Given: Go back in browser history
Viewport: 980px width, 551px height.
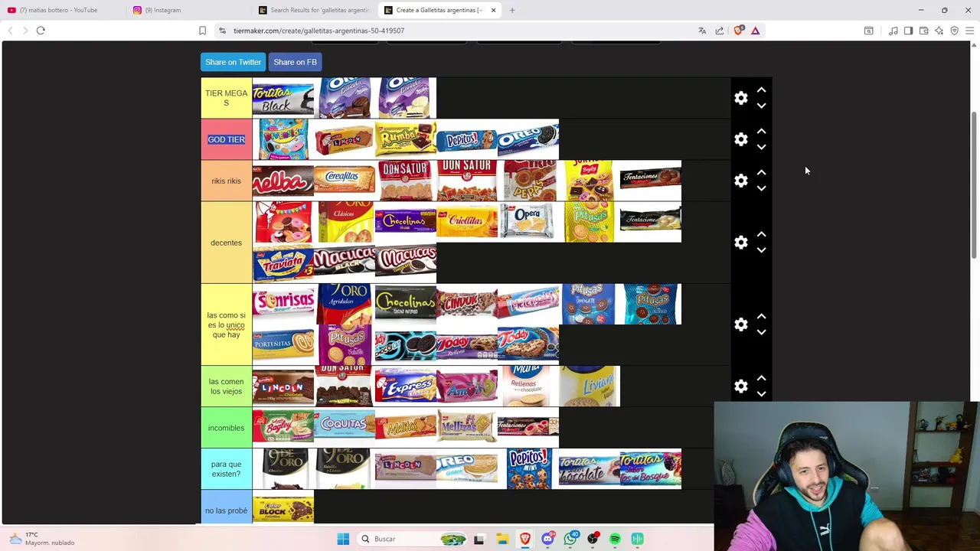Looking at the screenshot, I should click(x=10, y=31).
